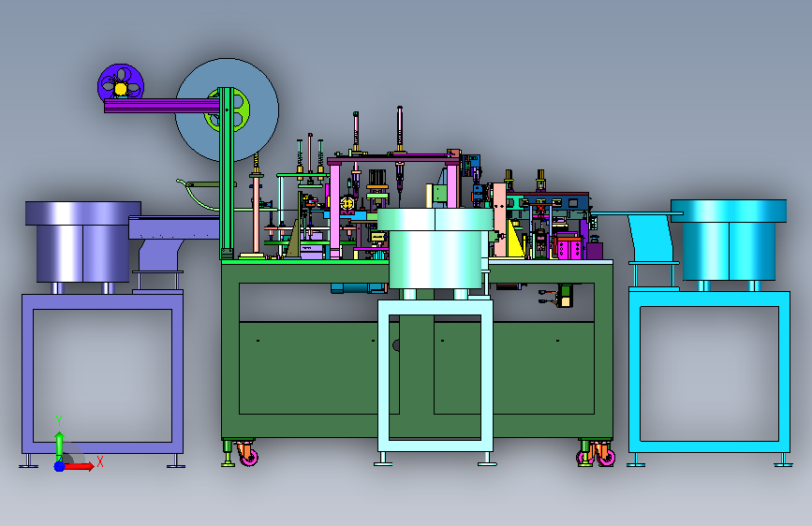Image resolution: width=812 pixels, height=526 pixels.
Task: Select the purple linear feeder track
Action: point(174,227)
